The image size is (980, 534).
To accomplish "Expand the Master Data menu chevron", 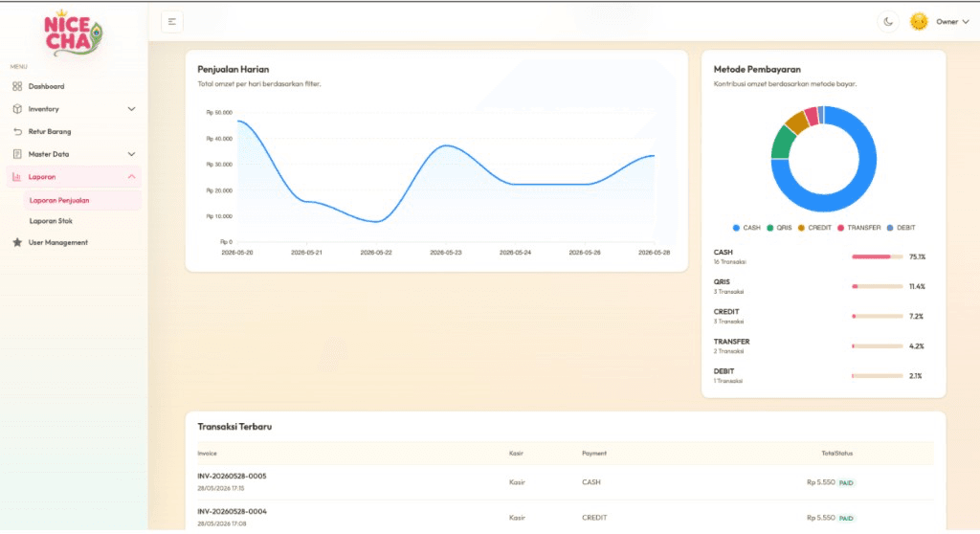I will 131,154.
